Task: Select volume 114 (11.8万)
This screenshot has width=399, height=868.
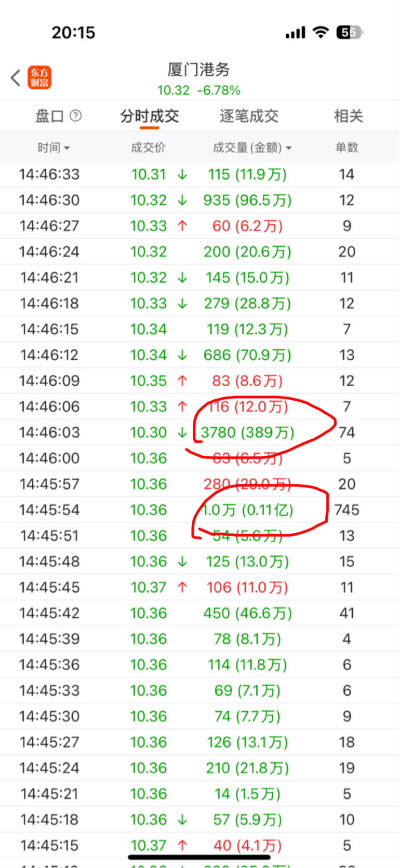Action: coord(247,665)
